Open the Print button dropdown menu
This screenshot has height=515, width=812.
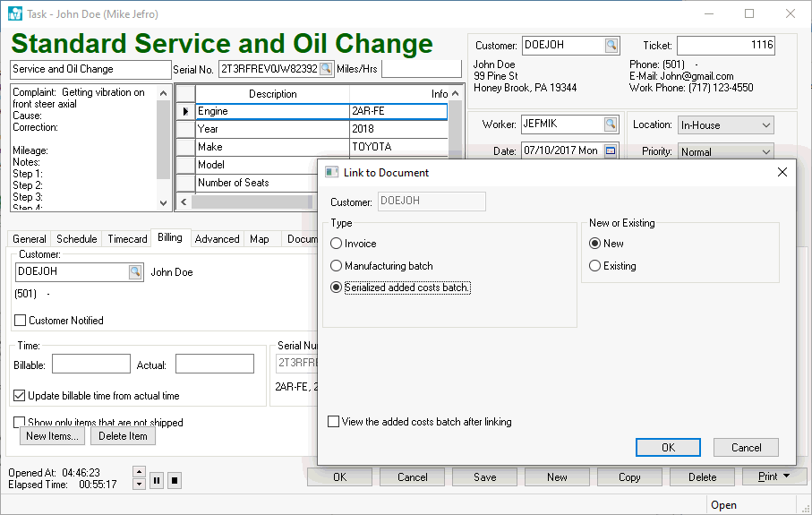click(x=787, y=477)
